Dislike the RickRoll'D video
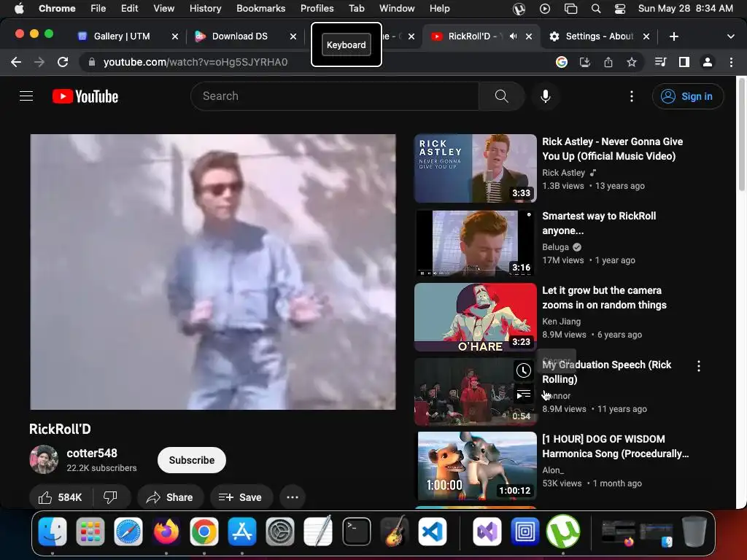The image size is (747, 560). point(111,497)
